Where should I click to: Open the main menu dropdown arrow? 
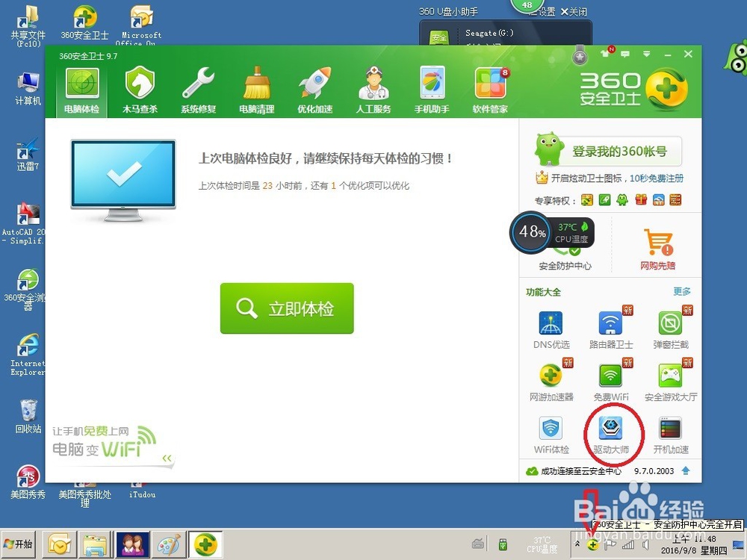pyautogui.click(x=646, y=54)
